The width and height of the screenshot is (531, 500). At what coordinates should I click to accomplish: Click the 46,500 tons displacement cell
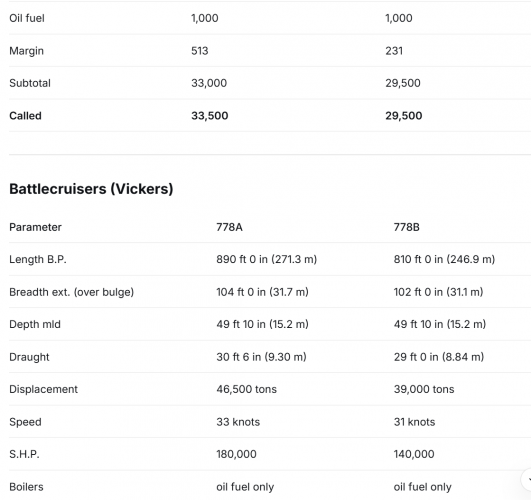click(247, 389)
